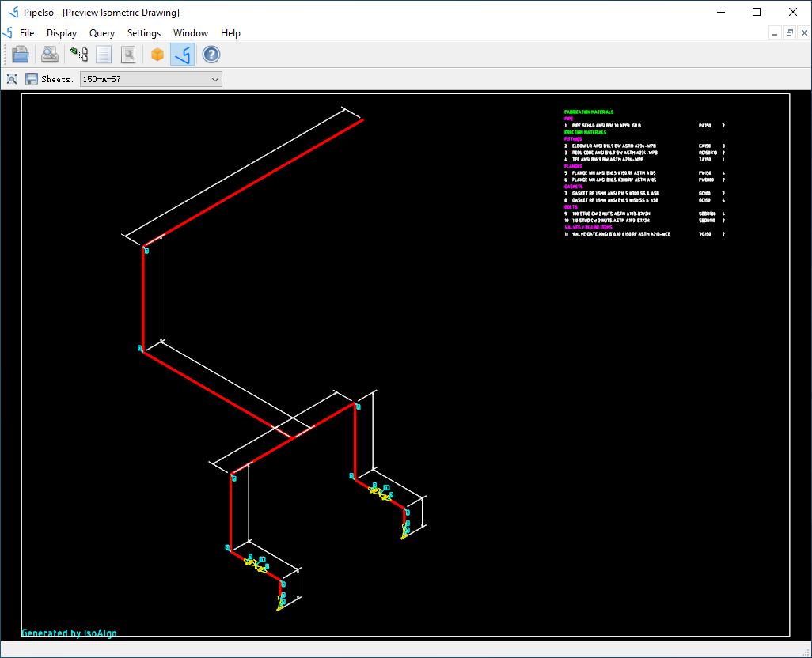Toggle the isometric drawing preview icon
Viewport: 812px width, 658px height.
[x=182, y=55]
